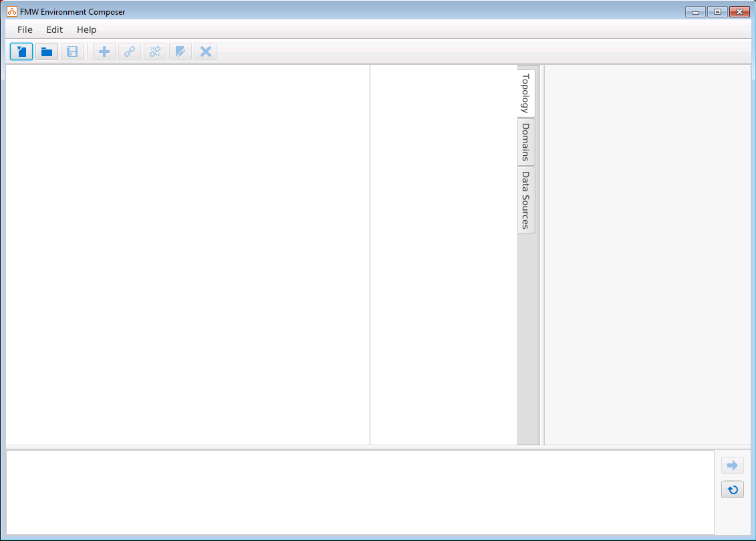Maximize the FMW Environment Composer window
This screenshot has width=756, height=541.
pyautogui.click(x=717, y=12)
